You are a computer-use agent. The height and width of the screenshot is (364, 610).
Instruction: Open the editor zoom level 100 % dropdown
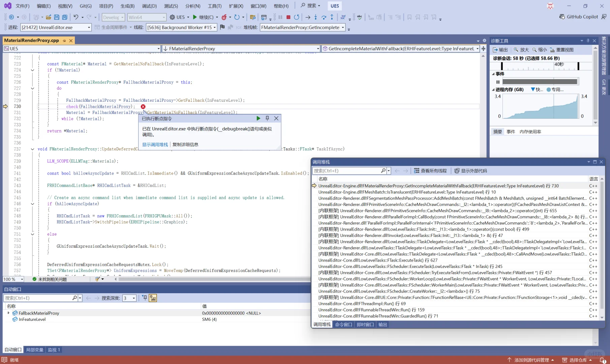click(x=13, y=279)
